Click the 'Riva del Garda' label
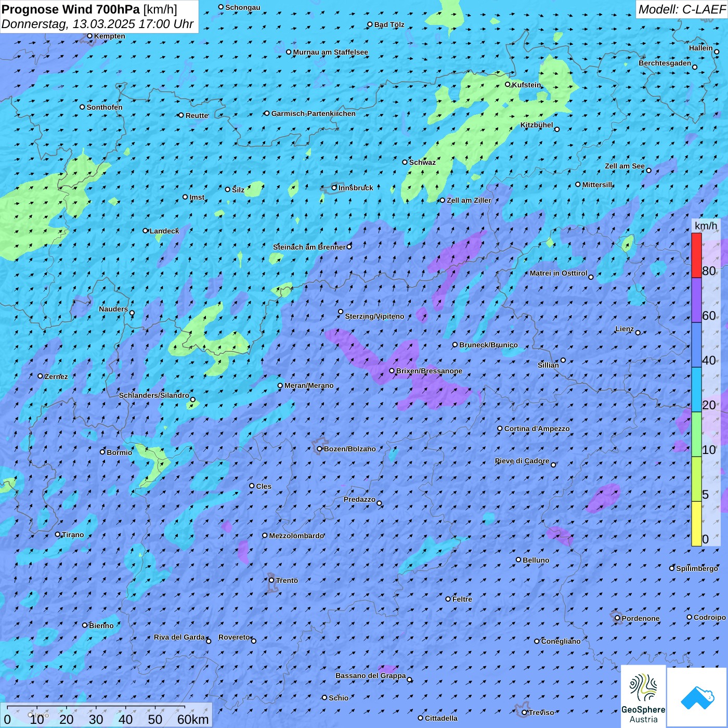 179,637
